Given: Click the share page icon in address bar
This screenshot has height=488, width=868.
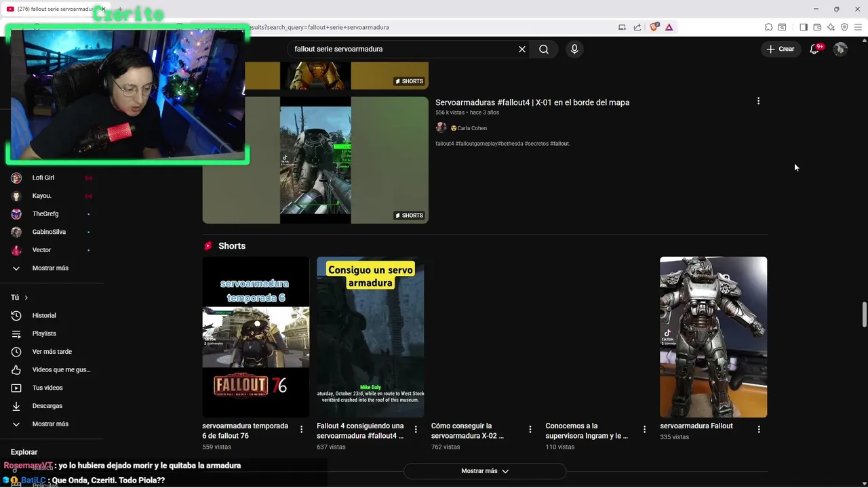Looking at the screenshot, I should coord(637,27).
